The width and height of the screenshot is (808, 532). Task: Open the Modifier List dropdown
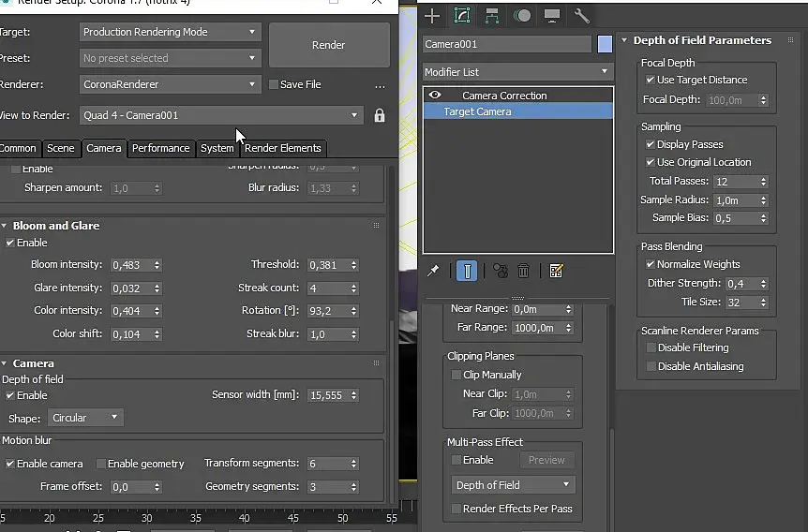[517, 72]
